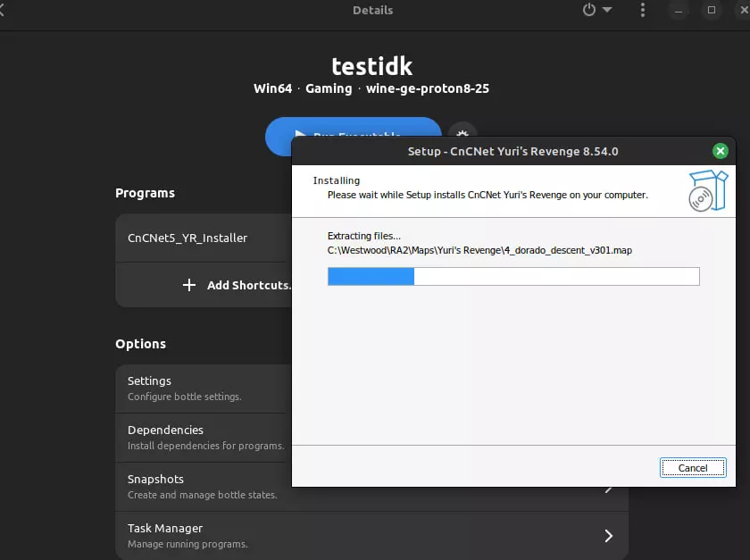The image size is (750, 560).
Task: Open bottle Settings option
Action: [204, 389]
